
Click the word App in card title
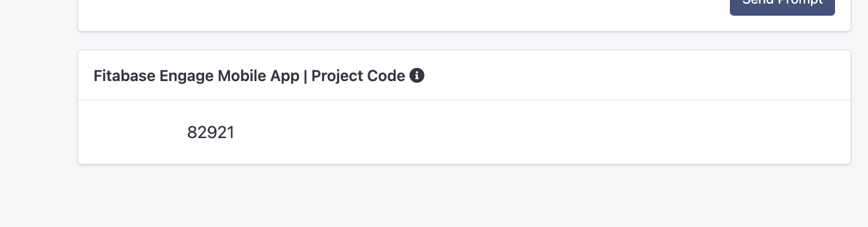(285, 76)
